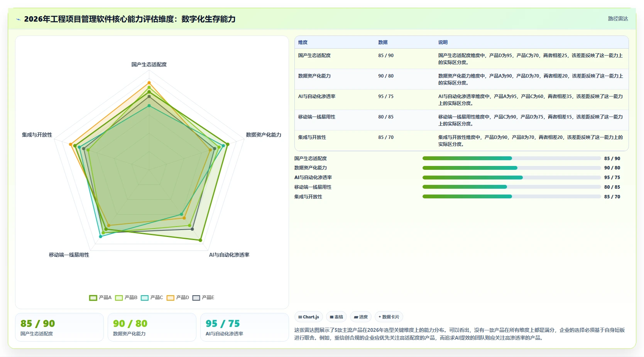Screen dimensions: 644x357
Task: Click the summary paragraph starting 这张雷达图展示了
Action: tap(460, 334)
